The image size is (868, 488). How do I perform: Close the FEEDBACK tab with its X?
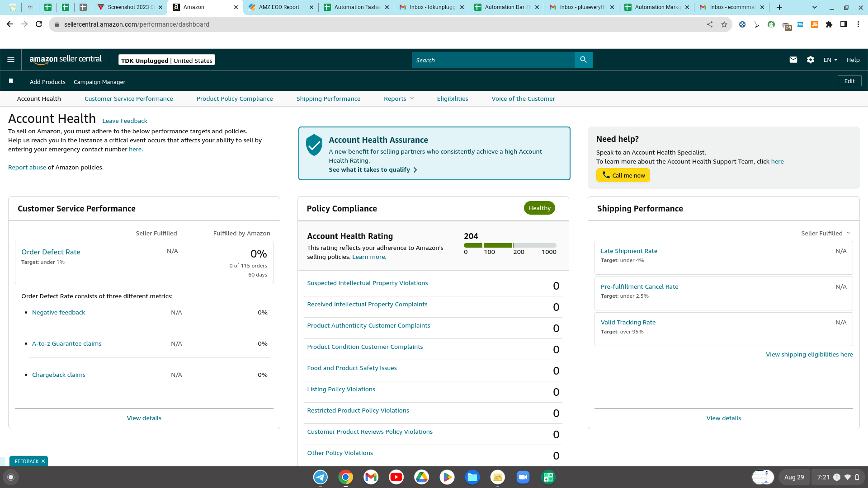point(43,461)
